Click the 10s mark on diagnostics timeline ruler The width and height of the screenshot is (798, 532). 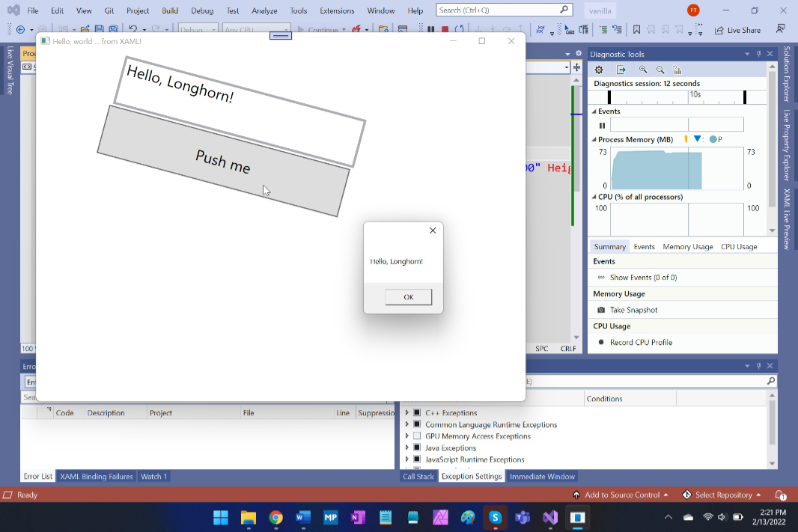pos(695,95)
